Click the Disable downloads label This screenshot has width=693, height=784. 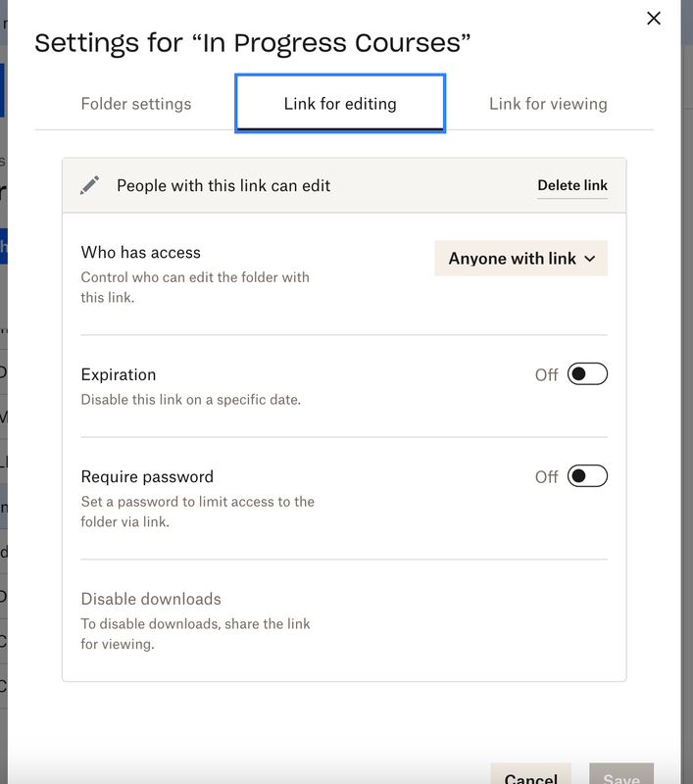pyautogui.click(x=151, y=599)
